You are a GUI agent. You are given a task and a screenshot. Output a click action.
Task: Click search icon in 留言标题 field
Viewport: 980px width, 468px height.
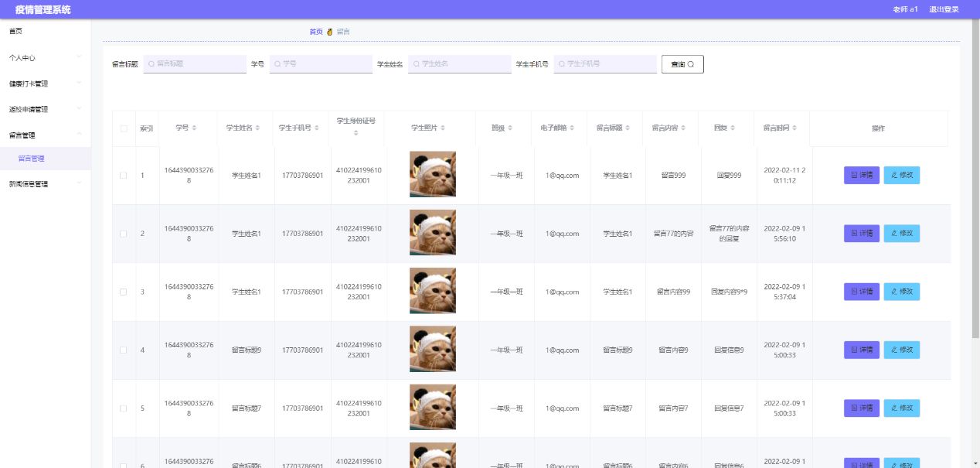click(151, 63)
